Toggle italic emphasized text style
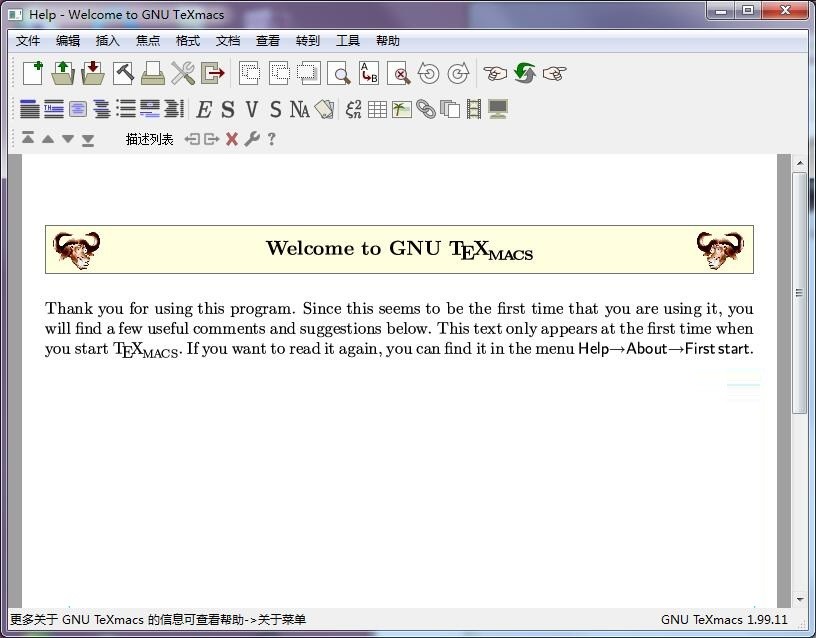Viewport: 816px width, 638px height. 203,108
